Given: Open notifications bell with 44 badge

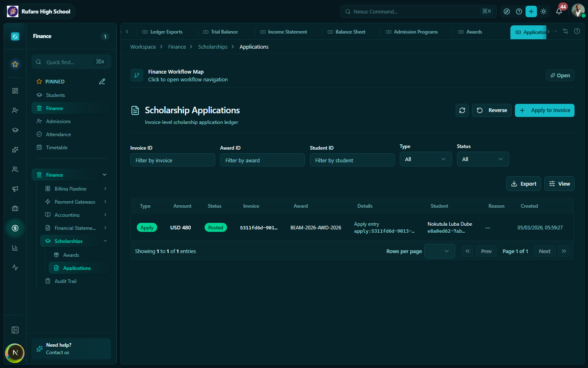Looking at the screenshot, I should click(559, 11).
